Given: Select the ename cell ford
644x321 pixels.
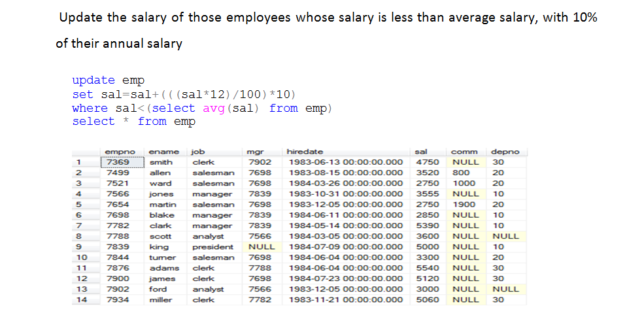Looking at the screenshot, I should coord(165,290).
